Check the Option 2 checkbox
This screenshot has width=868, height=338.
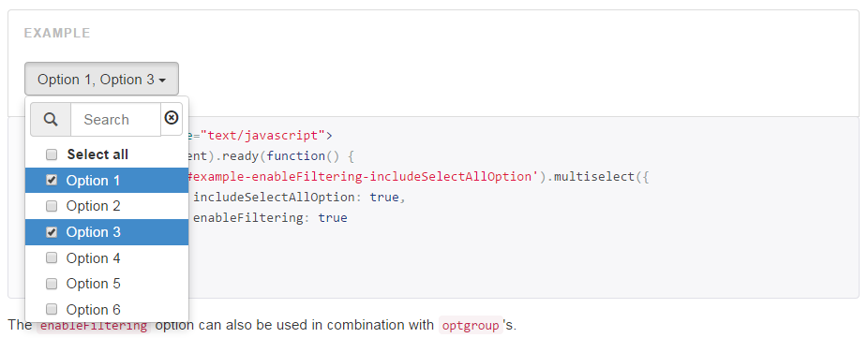(52, 206)
